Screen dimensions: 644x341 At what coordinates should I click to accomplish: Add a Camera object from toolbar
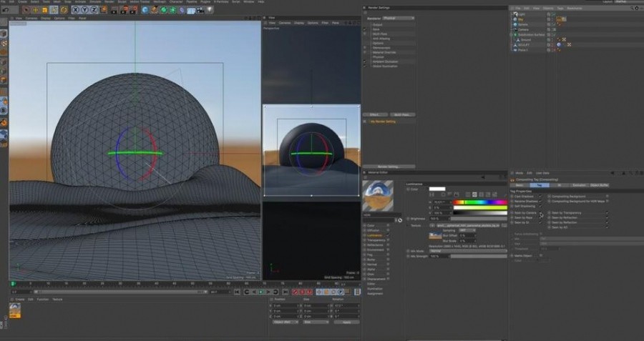pos(200,10)
